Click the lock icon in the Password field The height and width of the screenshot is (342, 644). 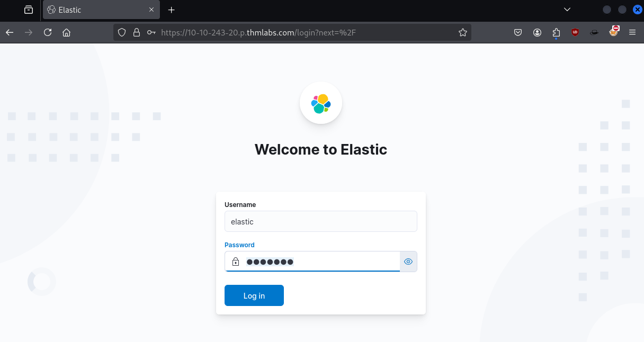236,262
